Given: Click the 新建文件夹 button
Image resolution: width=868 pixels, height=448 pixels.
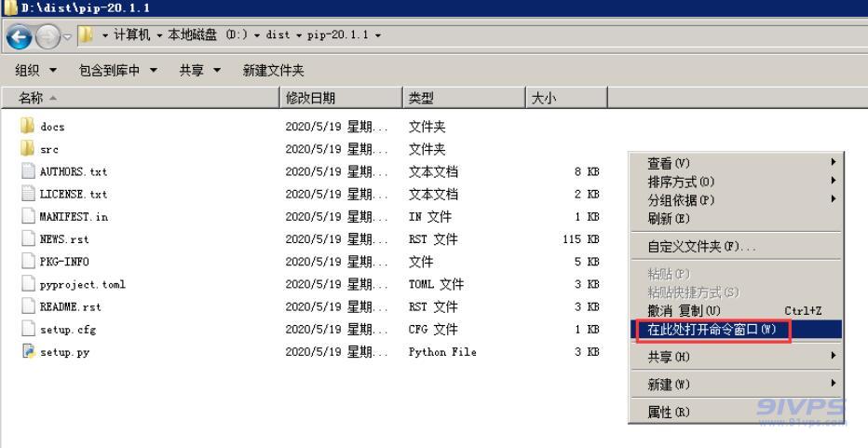Looking at the screenshot, I should pos(274,71).
